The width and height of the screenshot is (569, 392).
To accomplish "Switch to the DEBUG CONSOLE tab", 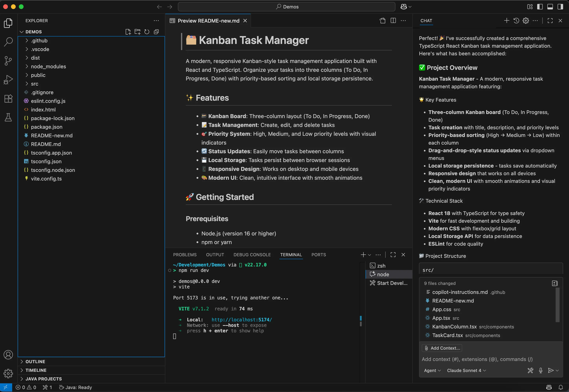I will coord(252,255).
